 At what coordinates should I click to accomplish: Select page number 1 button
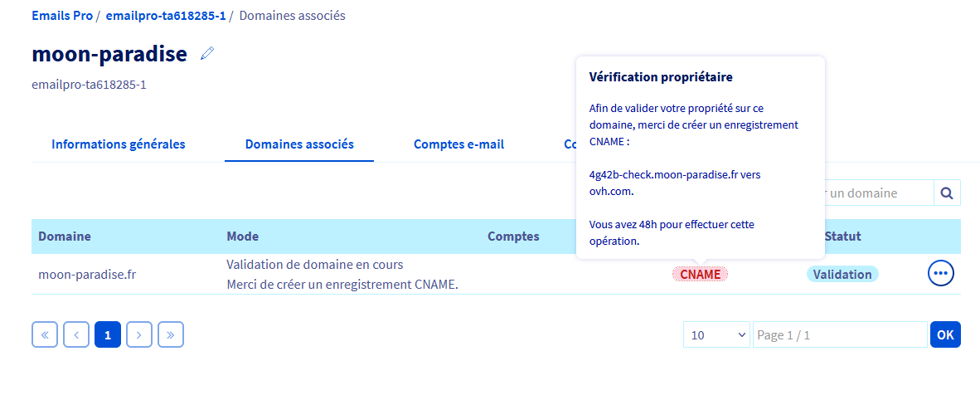pyautogui.click(x=108, y=334)
